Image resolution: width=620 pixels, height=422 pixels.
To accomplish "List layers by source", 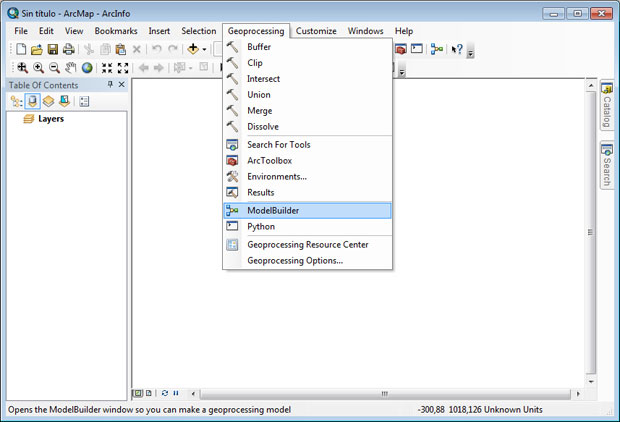I will tap(32, 102).
